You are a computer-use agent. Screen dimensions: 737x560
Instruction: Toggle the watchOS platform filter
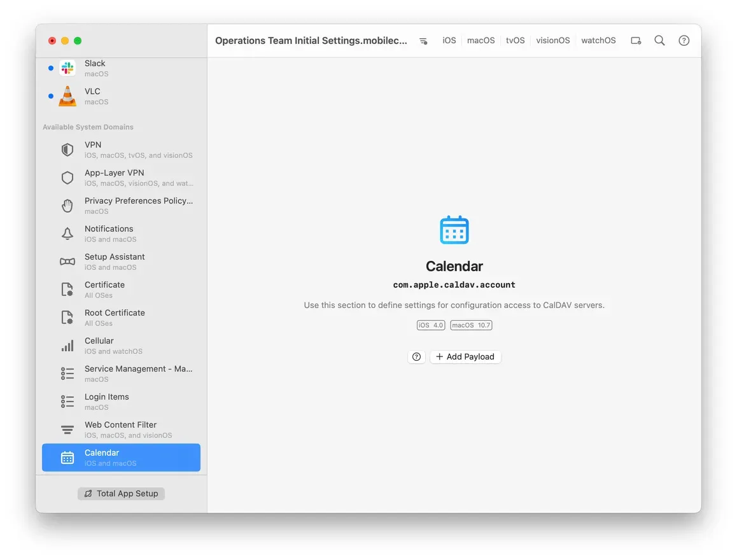(x=598, y=40)
